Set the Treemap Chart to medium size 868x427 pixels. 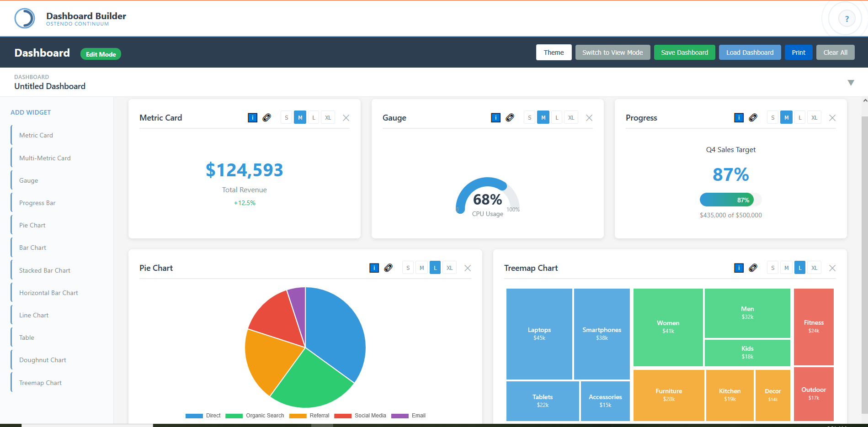[x=786, y=268]
